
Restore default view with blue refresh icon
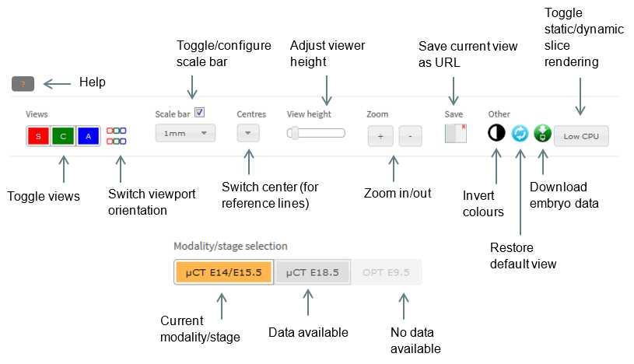(x=520, y=133)
